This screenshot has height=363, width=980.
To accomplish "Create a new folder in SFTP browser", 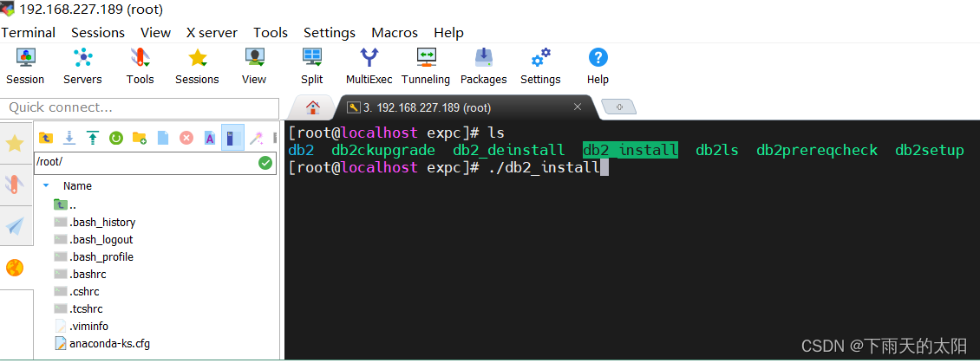I will click(x=140, y=138).
